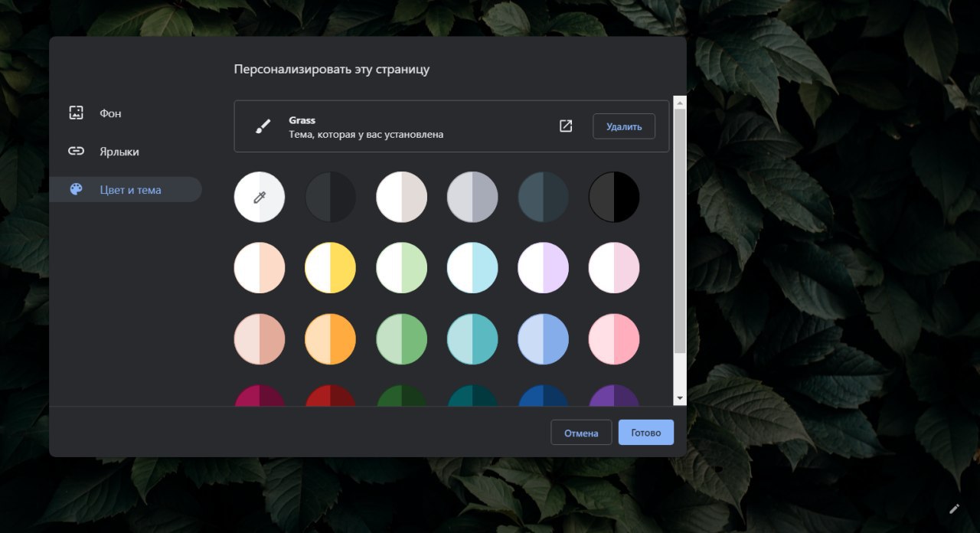Click the Готово button
Viewport: 980px width, 533px height.
click(x=646, y=433)
